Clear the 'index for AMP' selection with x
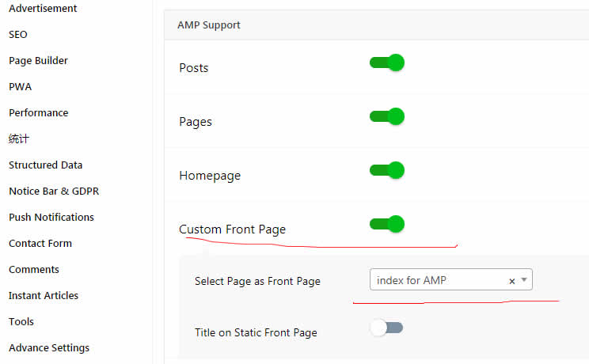 pos(511,281)
